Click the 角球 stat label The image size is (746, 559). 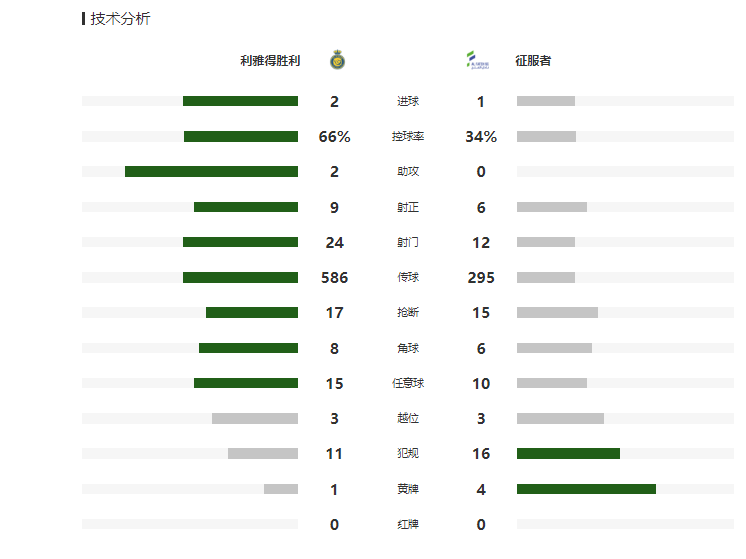pos(408,349)
